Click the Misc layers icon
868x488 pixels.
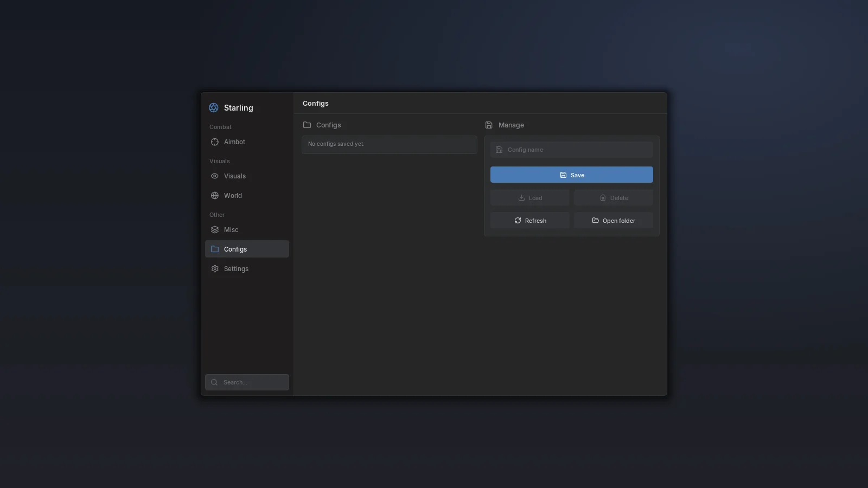pyautogui.click(x=215, y=230)
